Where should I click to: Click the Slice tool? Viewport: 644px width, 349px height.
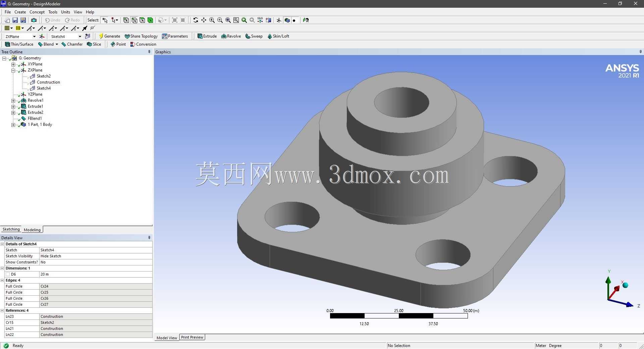pyautogui.click(x=94, y=44)
